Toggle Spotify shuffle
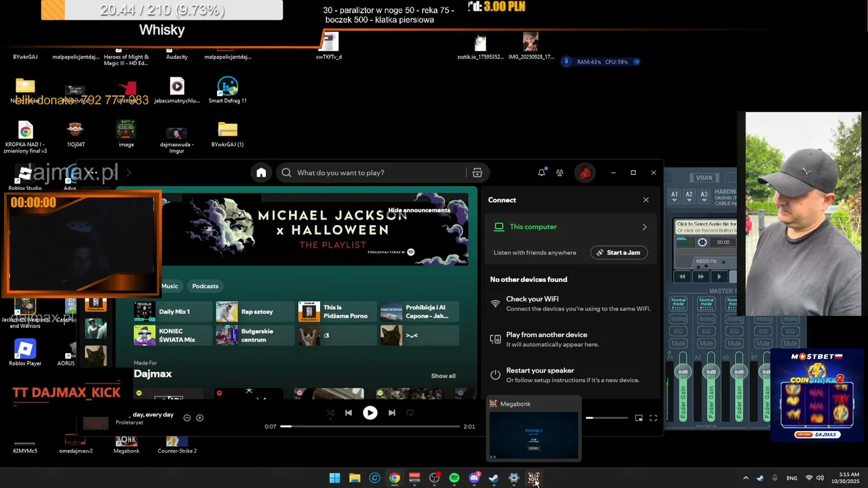The height and width of the screenshot is (488, 868). 330,413
